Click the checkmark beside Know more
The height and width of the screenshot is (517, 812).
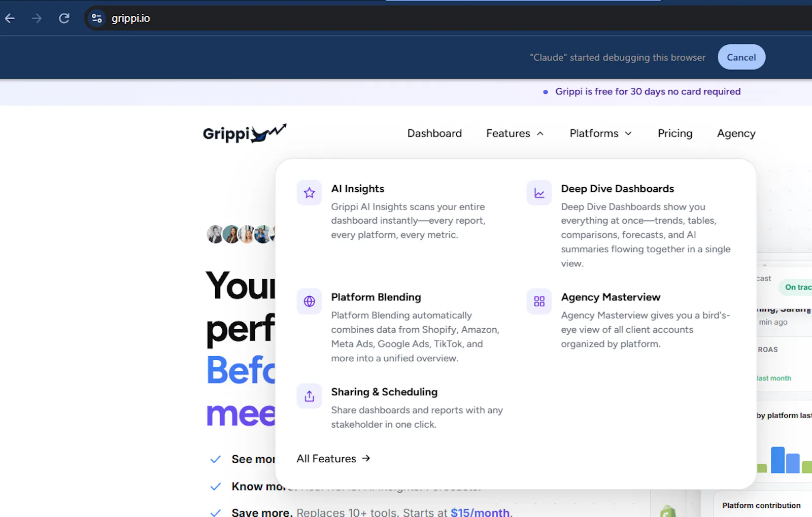click(215, 487)
